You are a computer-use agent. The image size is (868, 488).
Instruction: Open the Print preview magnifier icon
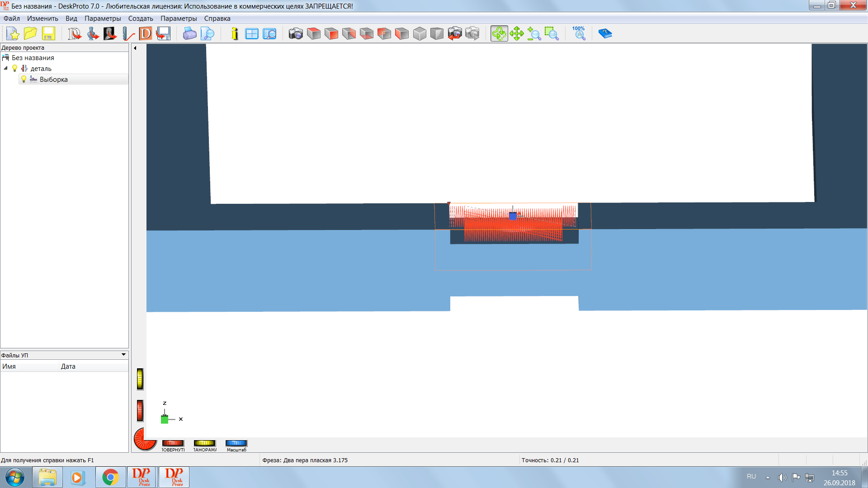pyautogui.click(x=207, y=33)
